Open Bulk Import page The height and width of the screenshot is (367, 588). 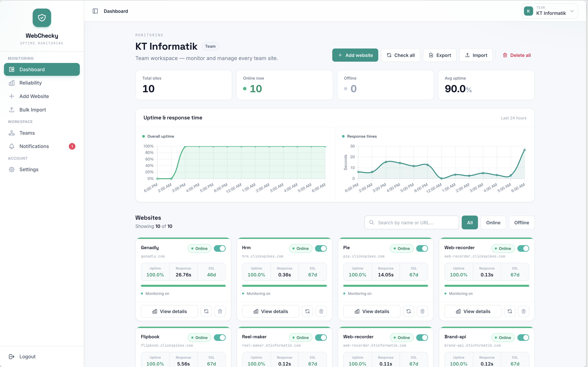click(x=42, y=110)
